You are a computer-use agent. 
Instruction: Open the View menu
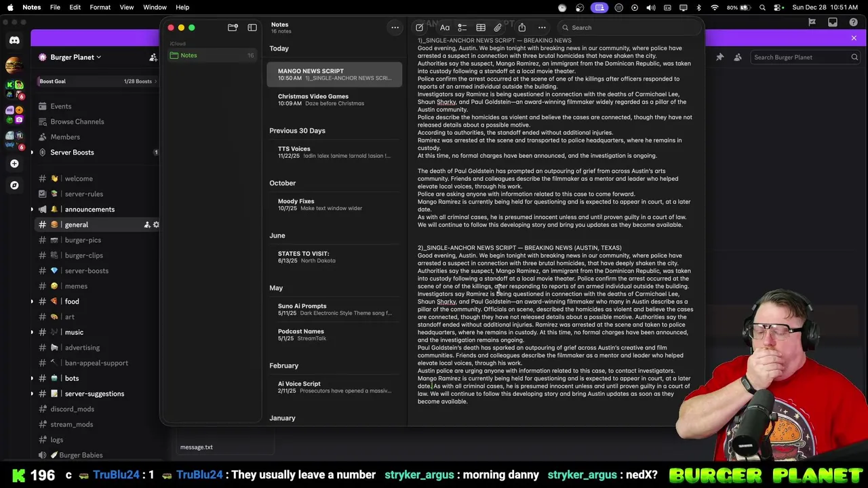pyautogui.click(x=127, y=7)
